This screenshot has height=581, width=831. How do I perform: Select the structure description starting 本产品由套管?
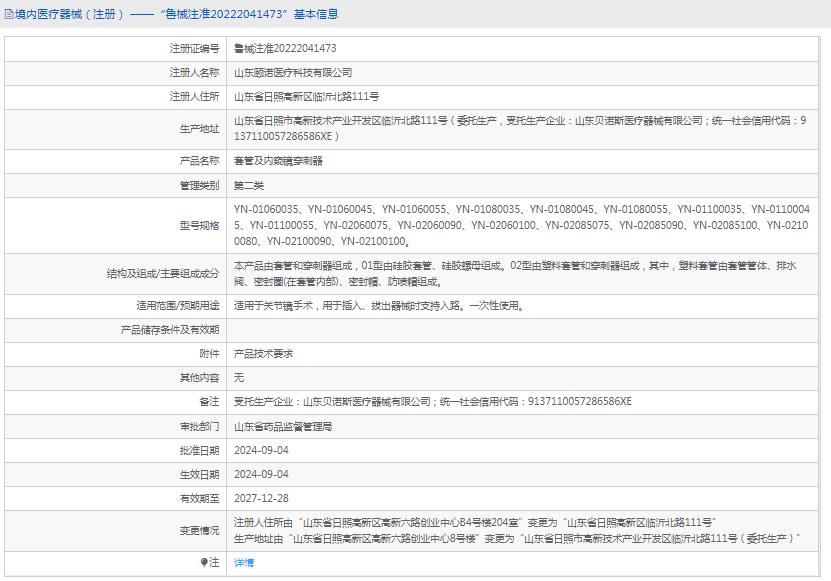point(515,274)
